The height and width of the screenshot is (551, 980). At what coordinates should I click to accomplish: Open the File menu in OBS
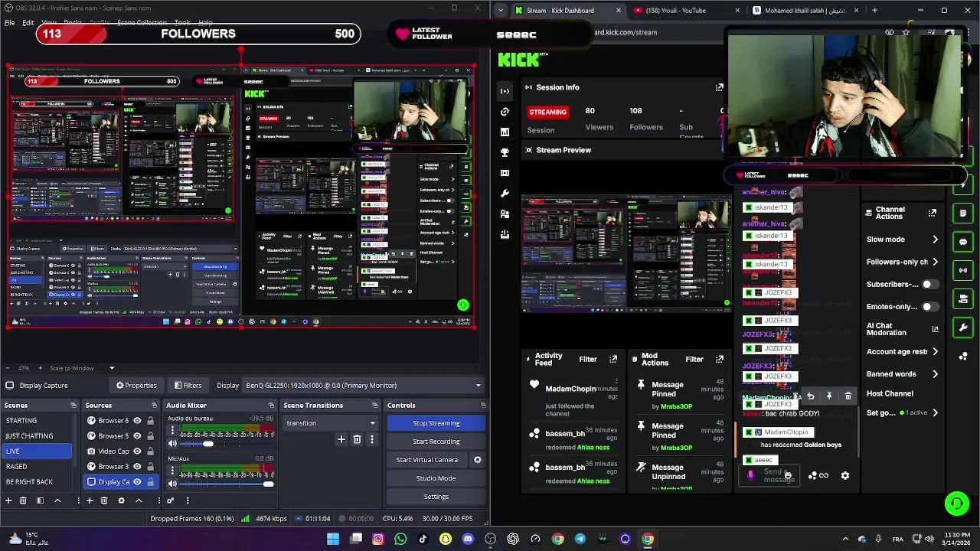coord(9,23)
